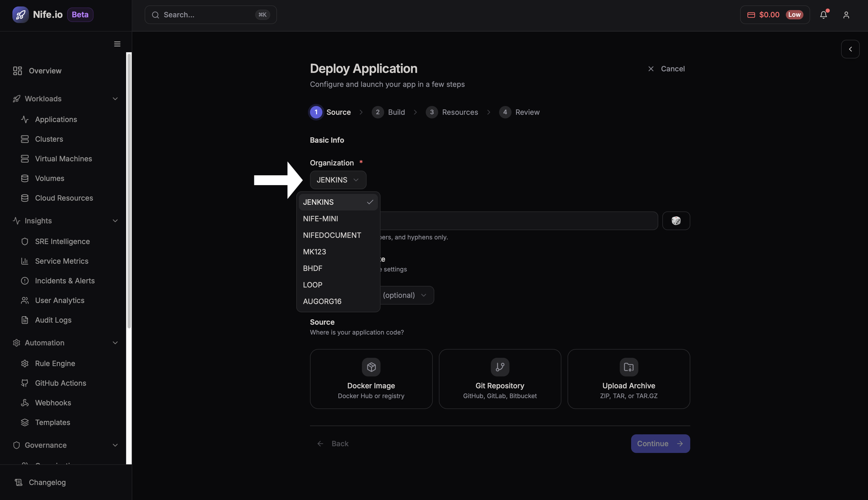The width and height of the screenshot is (868, 500).
Task: Select the Docker Image source card
Action: coord(371,379)
